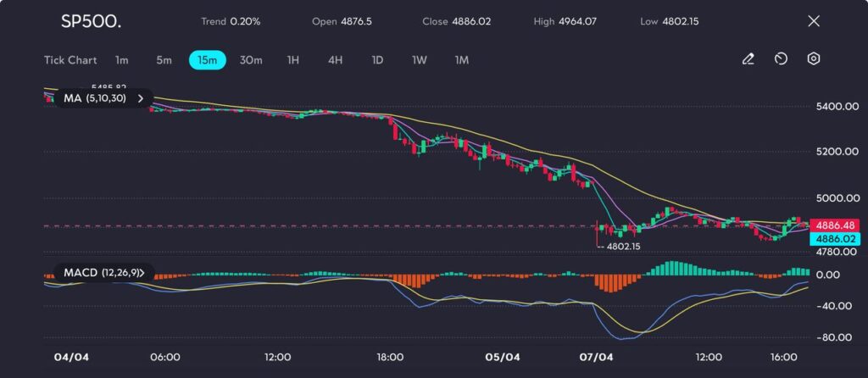This screenshot has height=378, width=868.
Task: Switch chart to 1M monthly interval
Action: pos(462,60)
